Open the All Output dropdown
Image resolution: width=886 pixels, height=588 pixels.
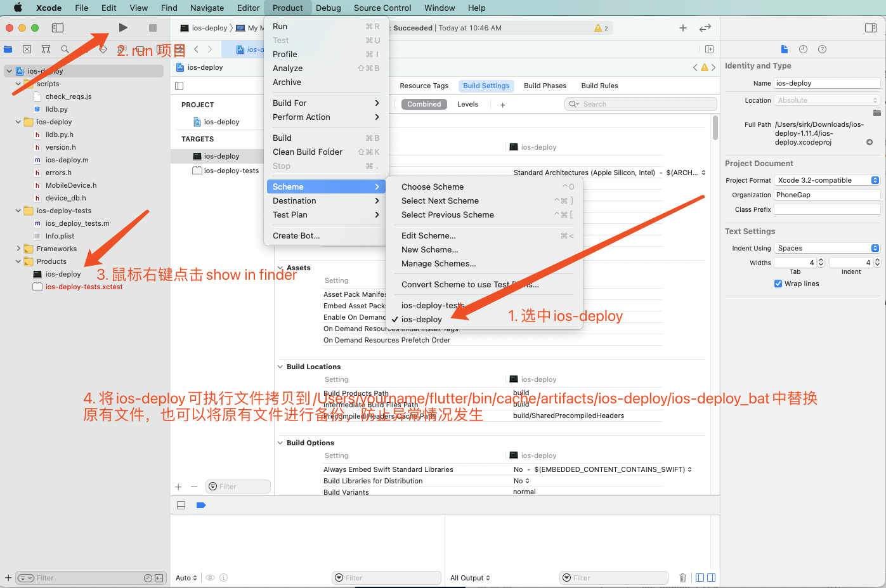pyautogui.click(x=470, y=578)
